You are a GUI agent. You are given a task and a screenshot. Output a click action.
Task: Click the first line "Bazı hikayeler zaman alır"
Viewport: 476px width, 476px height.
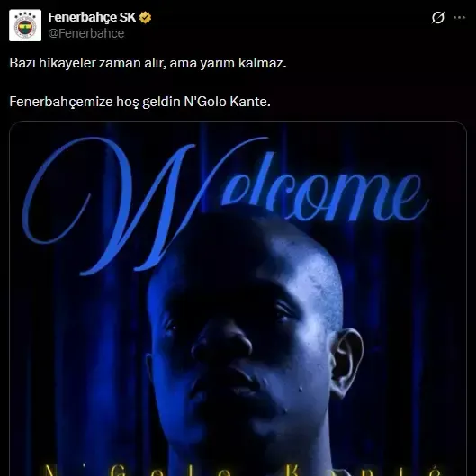click(88, 63)
